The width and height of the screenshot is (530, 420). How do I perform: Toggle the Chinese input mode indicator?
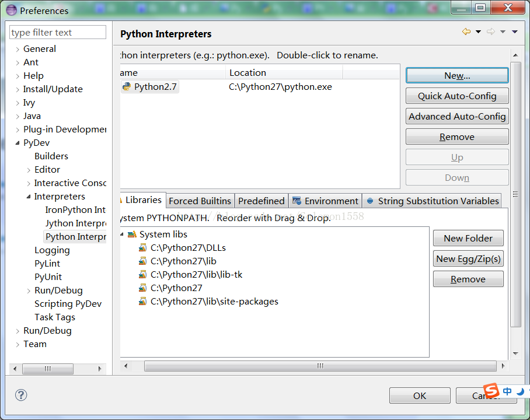(507, 391)
